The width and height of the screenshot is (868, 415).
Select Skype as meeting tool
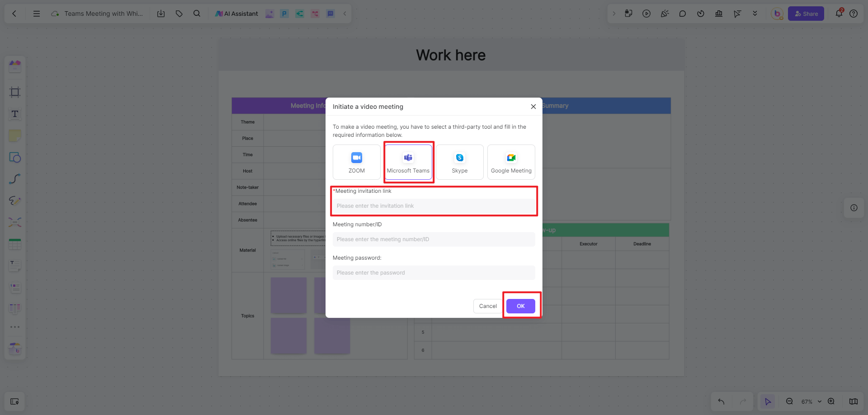(460, 162)
